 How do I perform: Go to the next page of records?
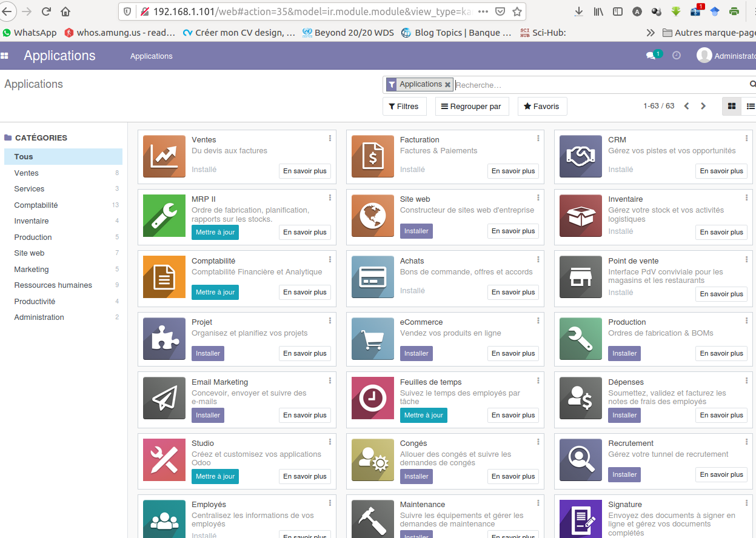pyautogui.click(x=703, y=106)
